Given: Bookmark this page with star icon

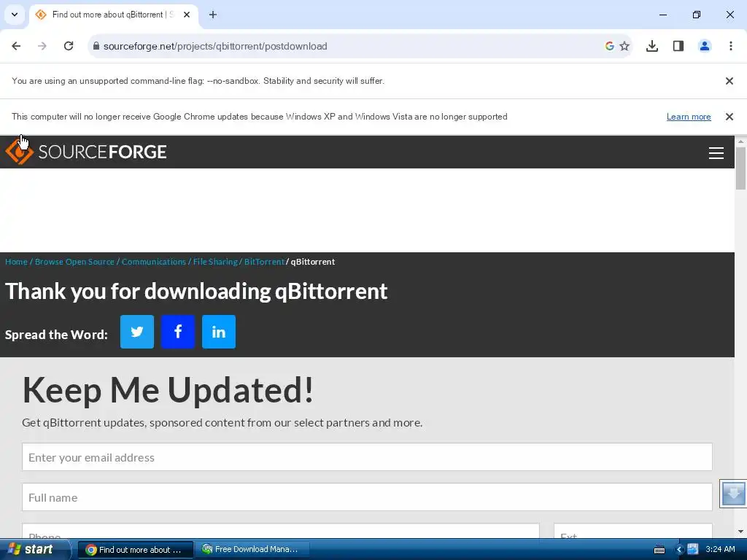Looking at the screenshot, I should pyautogui.click(x=624, y=46).
